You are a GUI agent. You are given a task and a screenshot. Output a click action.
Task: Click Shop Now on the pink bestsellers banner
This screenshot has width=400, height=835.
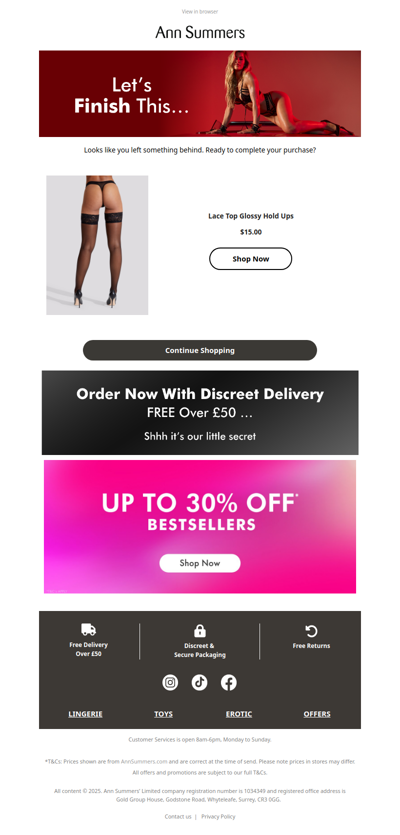(200, 563)
